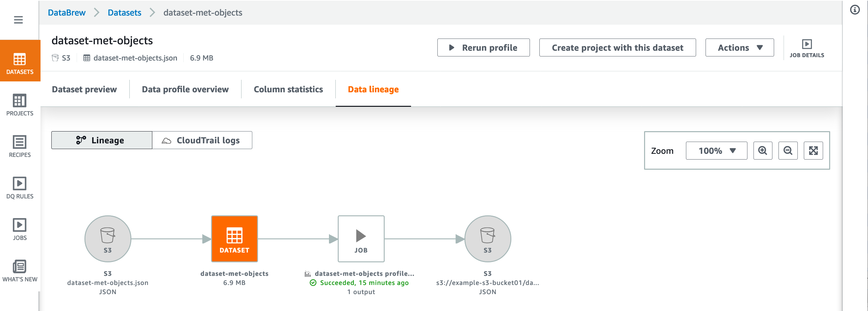The height and width of the screenshot is (311, 868).
Task: Open the Job details panel
Action: (807, 47)
